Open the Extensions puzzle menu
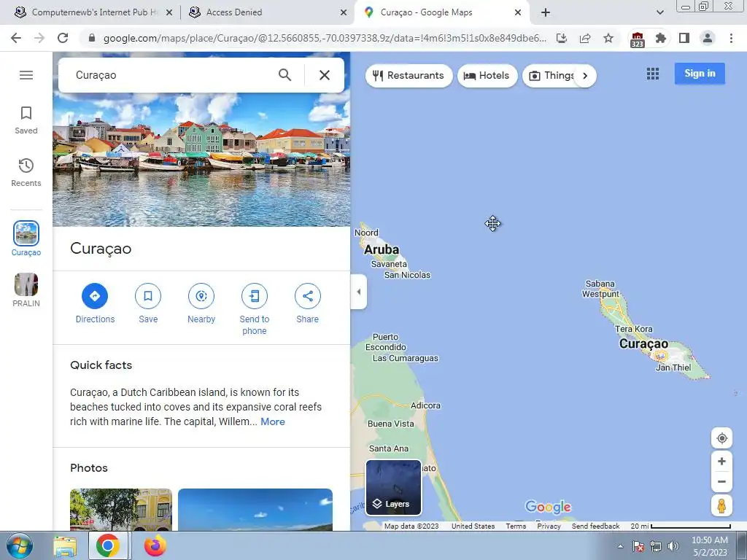 point(660,38)
